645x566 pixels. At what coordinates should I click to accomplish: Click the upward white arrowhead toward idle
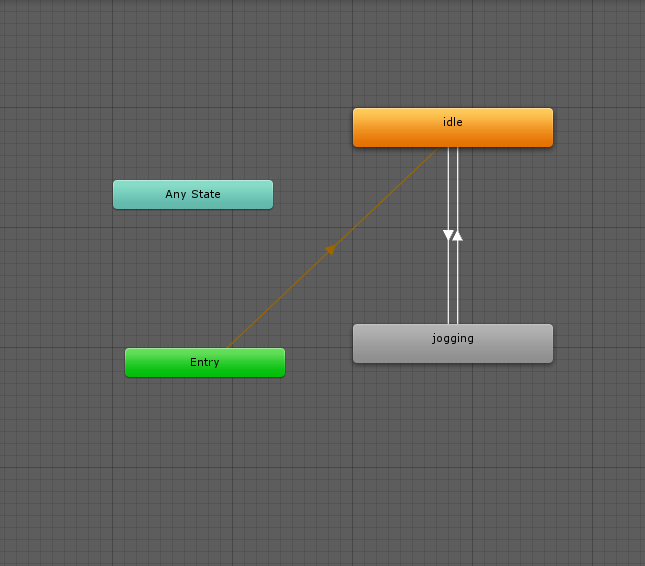point(458,236)
